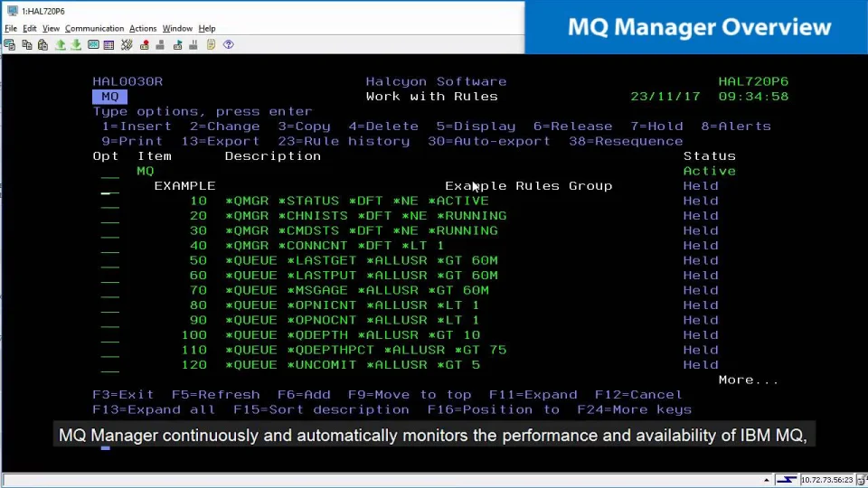The height and width of the screenshot is (488, 868).
Task: Click the F16=Position to label
Action: coord(494,409)
